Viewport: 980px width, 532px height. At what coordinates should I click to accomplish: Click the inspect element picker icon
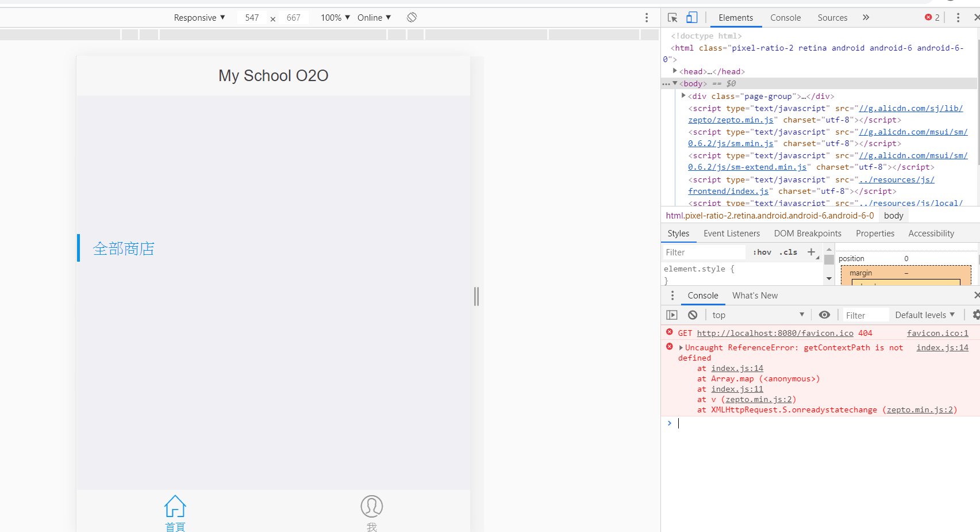(x=672, y=18)
